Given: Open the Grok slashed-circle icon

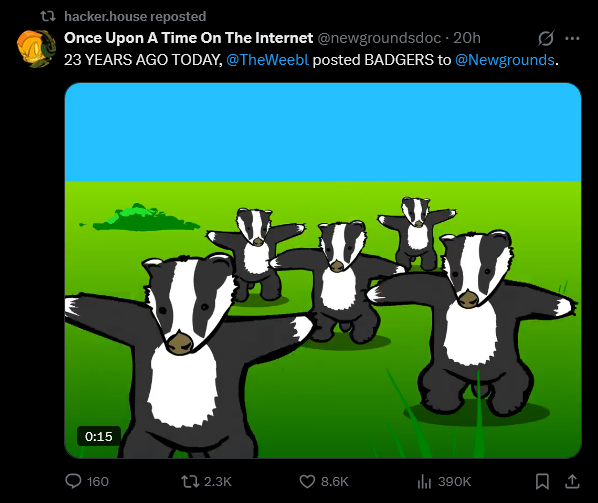Looking at the screenshot, I should (x=546, y=38).
